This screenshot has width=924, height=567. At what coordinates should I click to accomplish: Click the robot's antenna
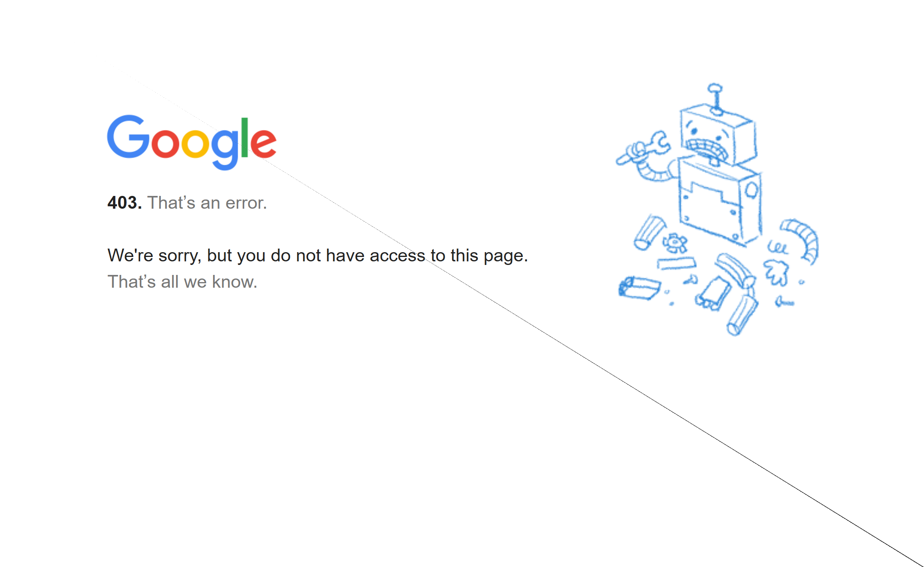(715, 99)
